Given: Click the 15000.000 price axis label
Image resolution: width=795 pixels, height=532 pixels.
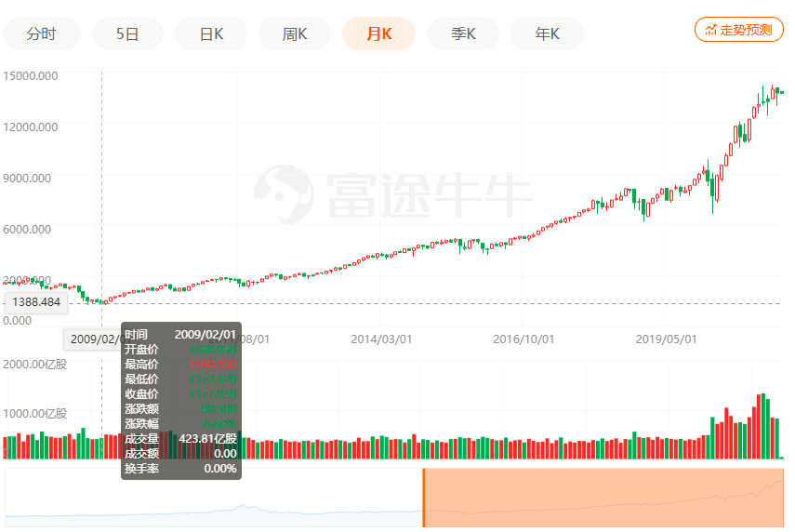Looking at the screenshot, I should 31,76.
